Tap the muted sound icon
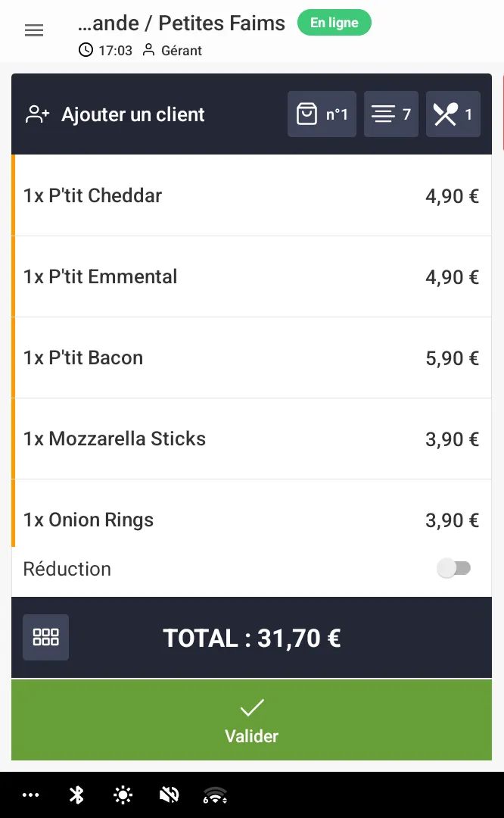Image resolution: width=504 pixels, height=818 pixels. [170, 795]
